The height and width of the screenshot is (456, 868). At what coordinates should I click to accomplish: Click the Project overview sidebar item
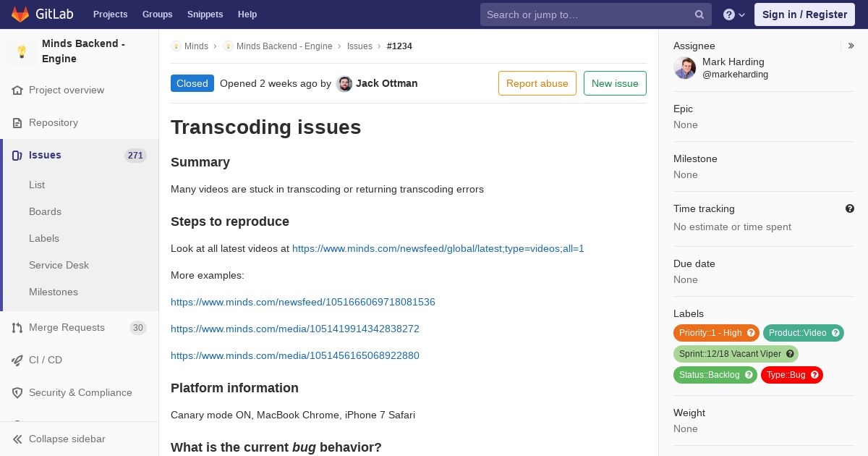(x=79, y=90)
